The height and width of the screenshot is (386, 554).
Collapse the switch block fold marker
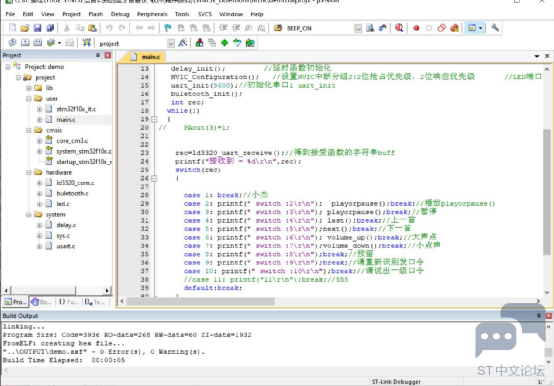pos(154,178)
